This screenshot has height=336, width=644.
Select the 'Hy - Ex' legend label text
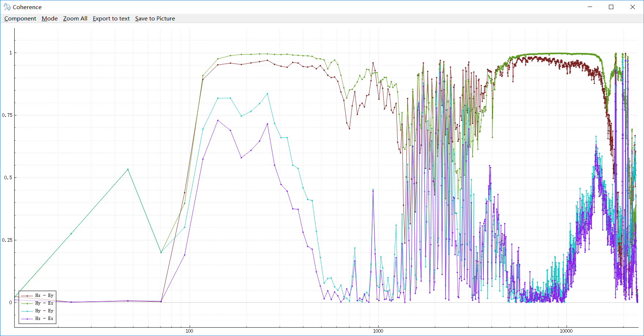pos(44,303)
